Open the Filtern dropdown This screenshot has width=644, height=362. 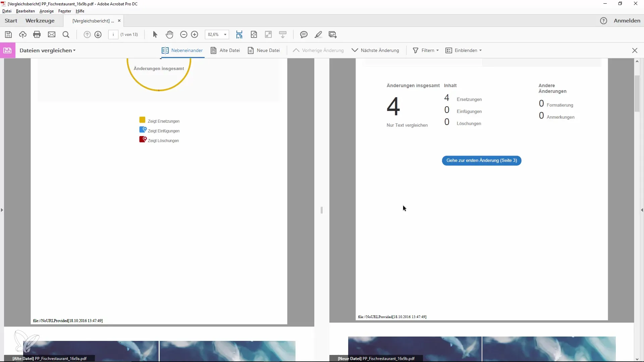pos(426,50)
